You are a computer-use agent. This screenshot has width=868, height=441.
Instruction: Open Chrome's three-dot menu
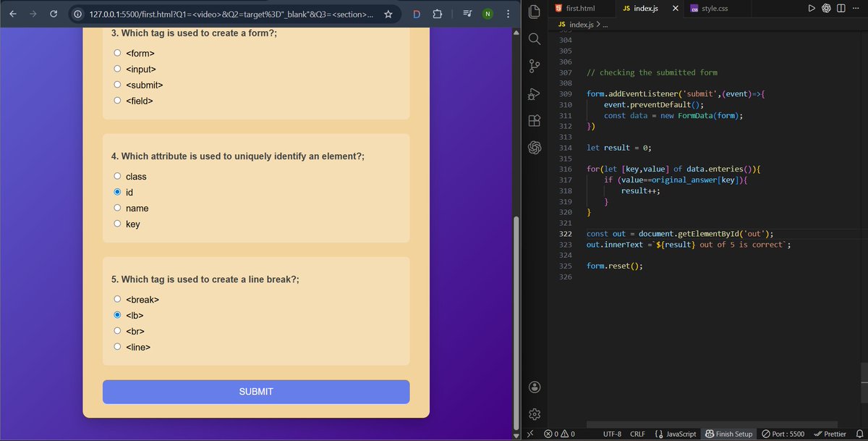tap(508, 12)
